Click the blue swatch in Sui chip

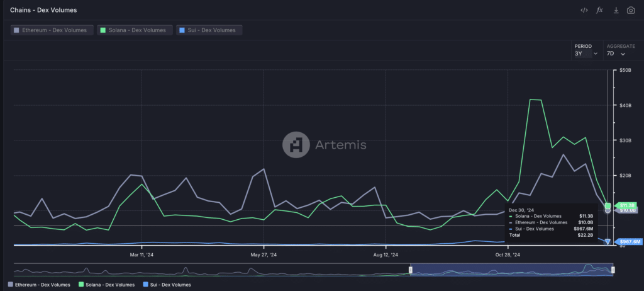coord(182,30)
